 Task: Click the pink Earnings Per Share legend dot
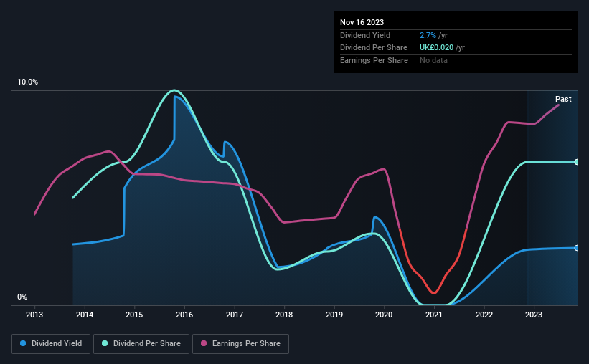point(204,343)
